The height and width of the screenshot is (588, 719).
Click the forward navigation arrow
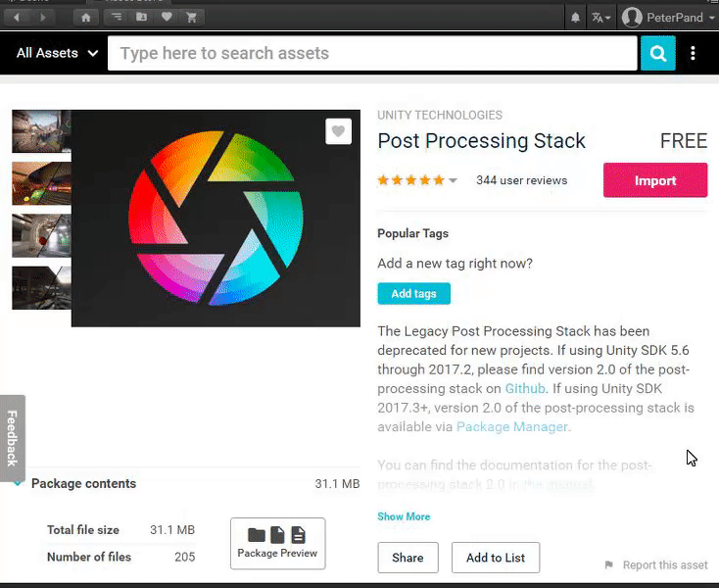click(x=43, y=18)
